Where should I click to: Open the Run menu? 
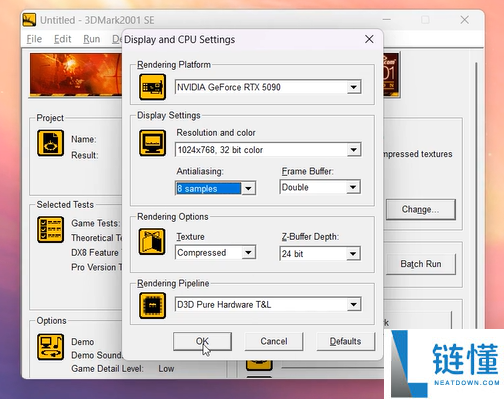tap(91, 39)
